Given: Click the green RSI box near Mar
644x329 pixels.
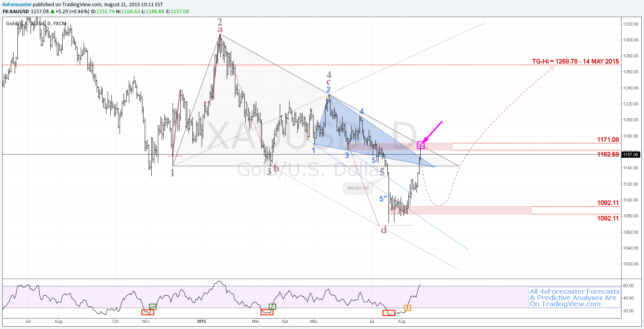Looking at the screenshot, I should 272,307.
